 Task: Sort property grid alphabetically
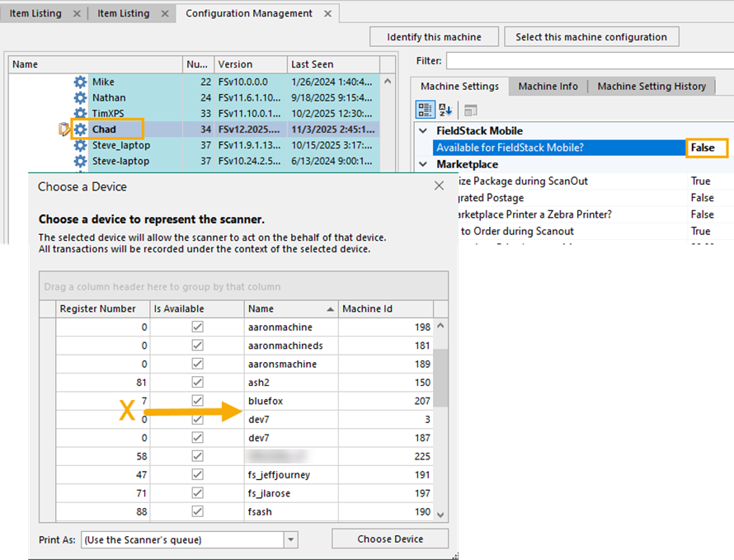pos(445,111)
